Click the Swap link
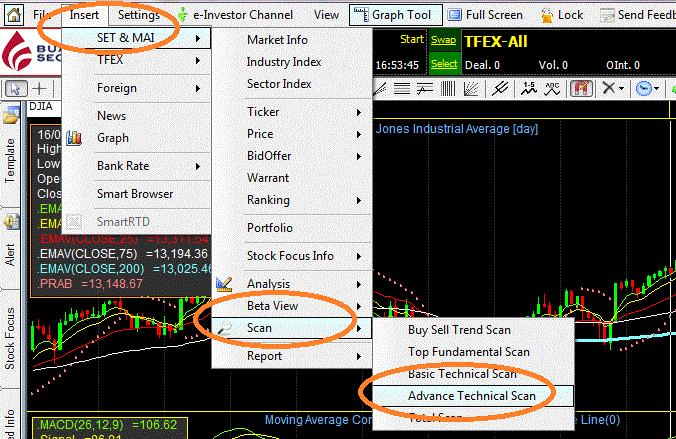This screenshot has width=676, height=439. [444, 40]
